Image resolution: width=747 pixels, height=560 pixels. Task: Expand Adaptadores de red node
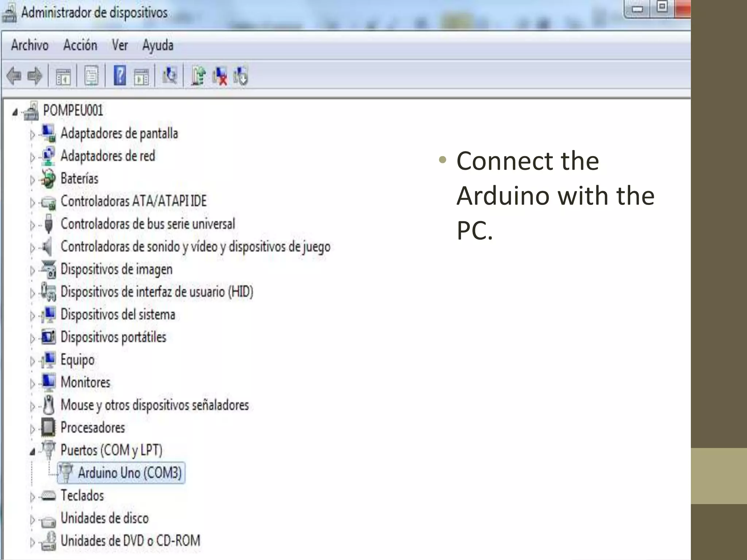point(32,157)
